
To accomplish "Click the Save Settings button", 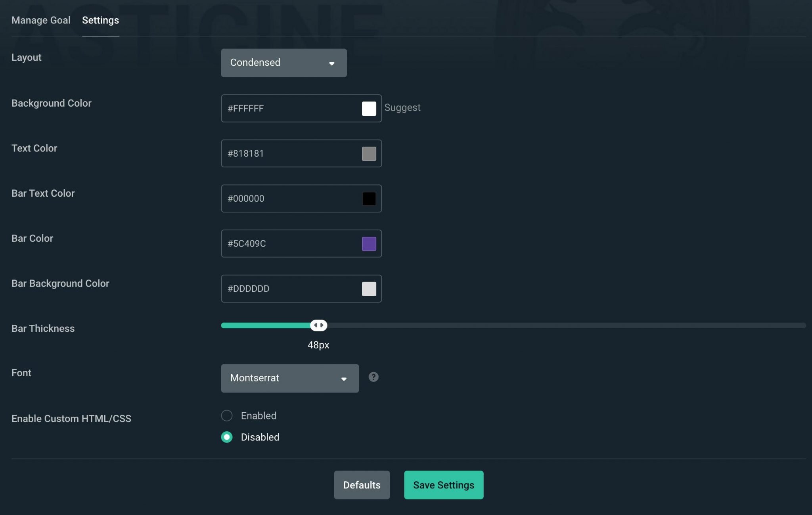I will point(443,484).
